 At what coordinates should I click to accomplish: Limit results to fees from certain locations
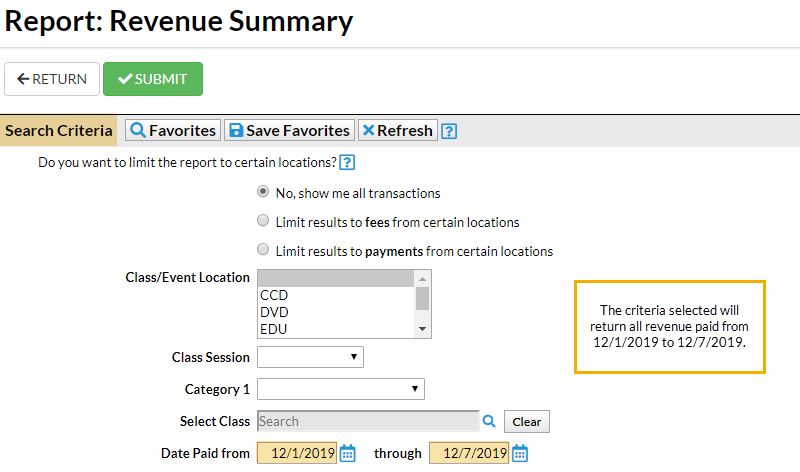point(263,221)
